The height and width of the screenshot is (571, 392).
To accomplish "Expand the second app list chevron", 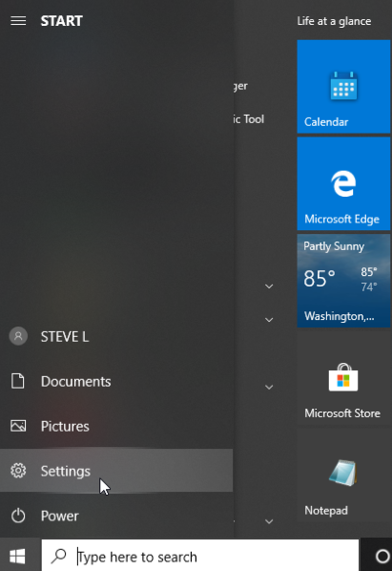I will (269, 320).
